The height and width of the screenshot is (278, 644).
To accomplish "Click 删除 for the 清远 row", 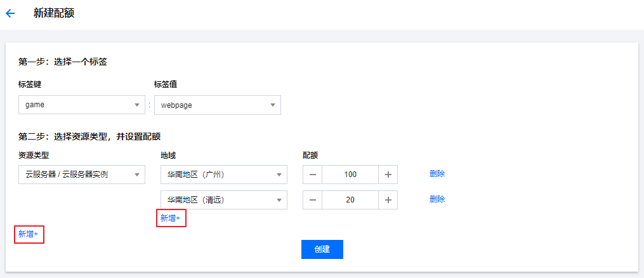I will point(437,199).
